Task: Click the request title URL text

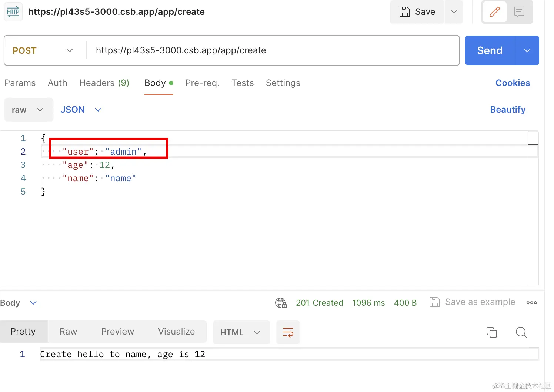Action: (x=116, y=12)
